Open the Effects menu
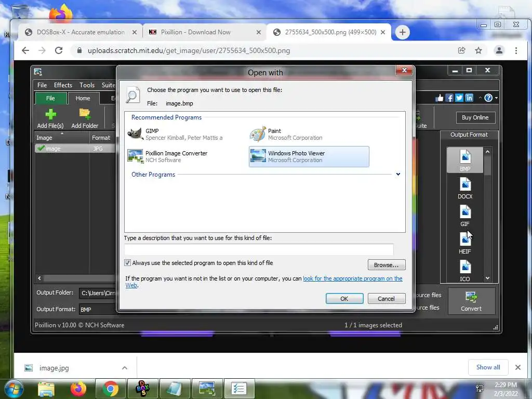Screen dimensions: 532x399 [x=63, y=85]
